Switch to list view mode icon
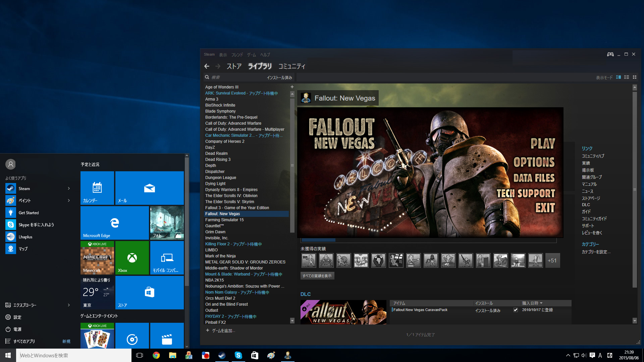 click(x=627, y=77)
